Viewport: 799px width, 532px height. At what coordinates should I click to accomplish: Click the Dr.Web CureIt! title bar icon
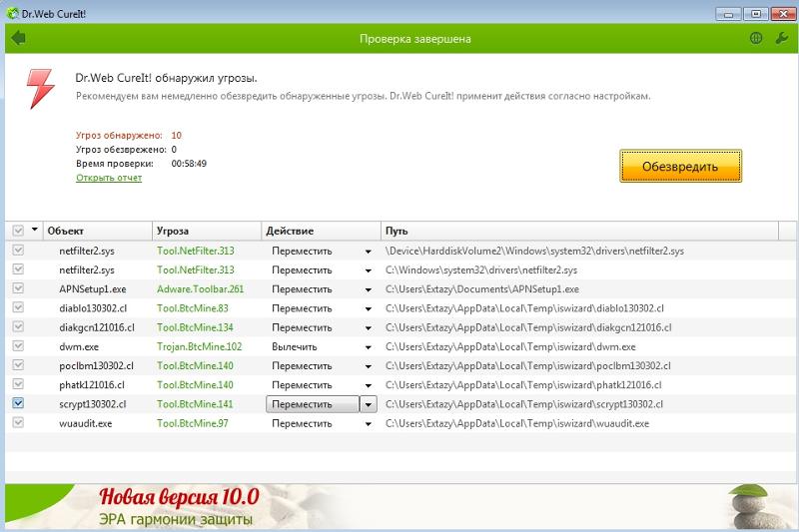(x=13, y=13)
